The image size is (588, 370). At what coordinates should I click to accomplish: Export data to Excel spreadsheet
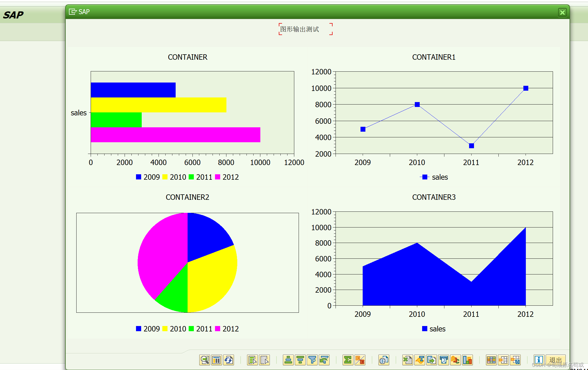pos(407,360)
